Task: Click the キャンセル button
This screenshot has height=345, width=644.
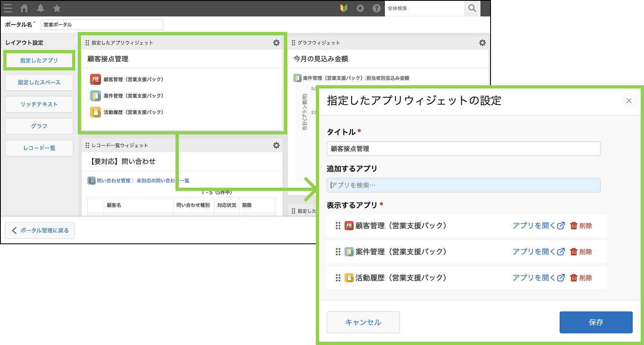Action: point(363,322)
